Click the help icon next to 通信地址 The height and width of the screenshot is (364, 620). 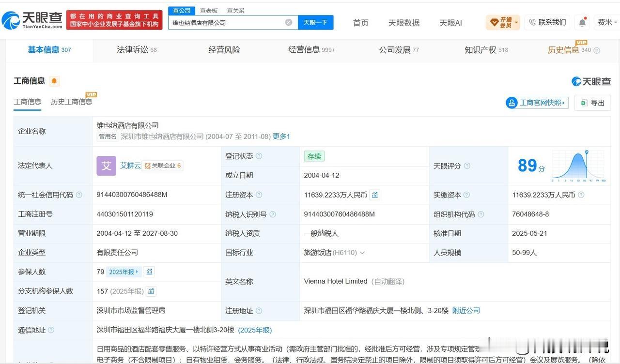click(x=51, y=330)
